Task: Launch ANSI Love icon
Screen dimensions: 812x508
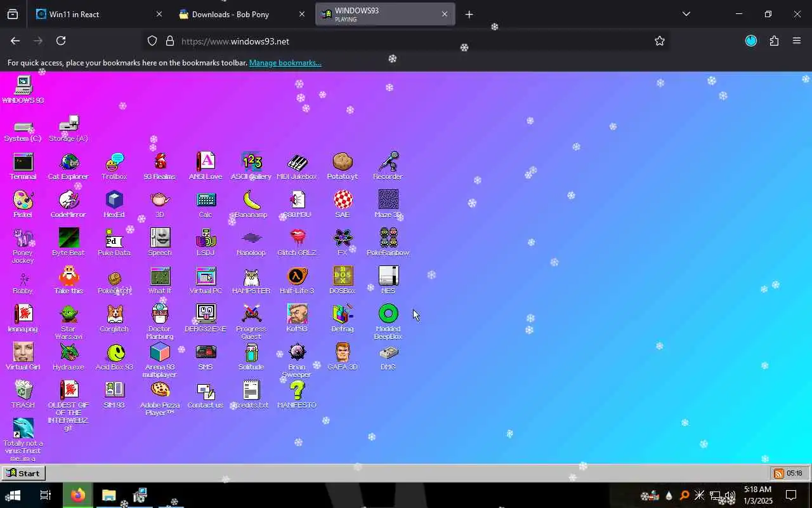Action: coord(206,166)
